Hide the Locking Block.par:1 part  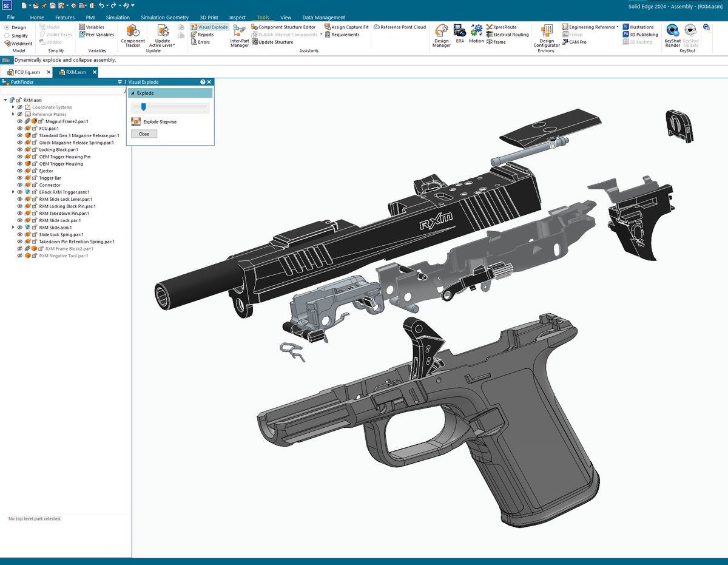coord(19,150)
